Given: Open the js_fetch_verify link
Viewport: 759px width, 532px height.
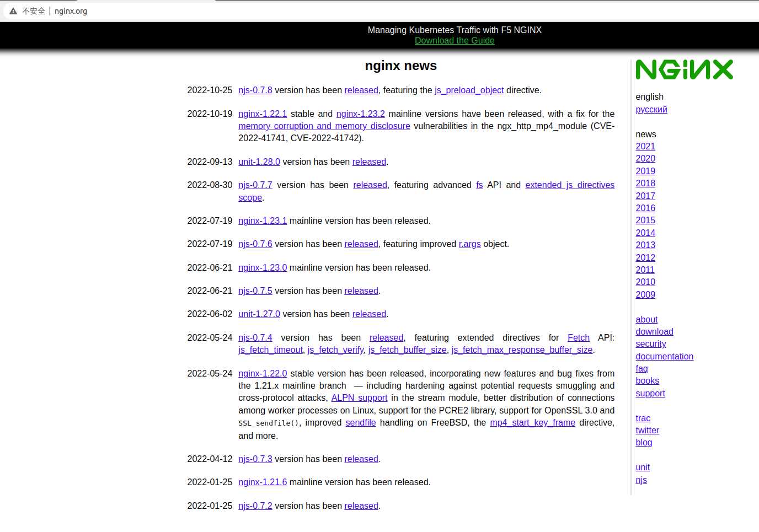Looking at the screenshot, I should pos(335,350).
